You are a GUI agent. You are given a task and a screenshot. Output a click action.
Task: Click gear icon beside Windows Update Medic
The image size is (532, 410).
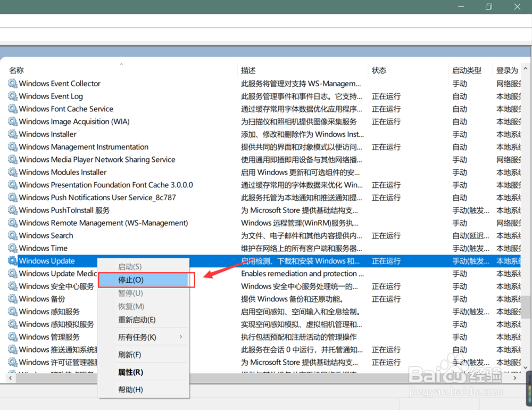tap(13, 274)
